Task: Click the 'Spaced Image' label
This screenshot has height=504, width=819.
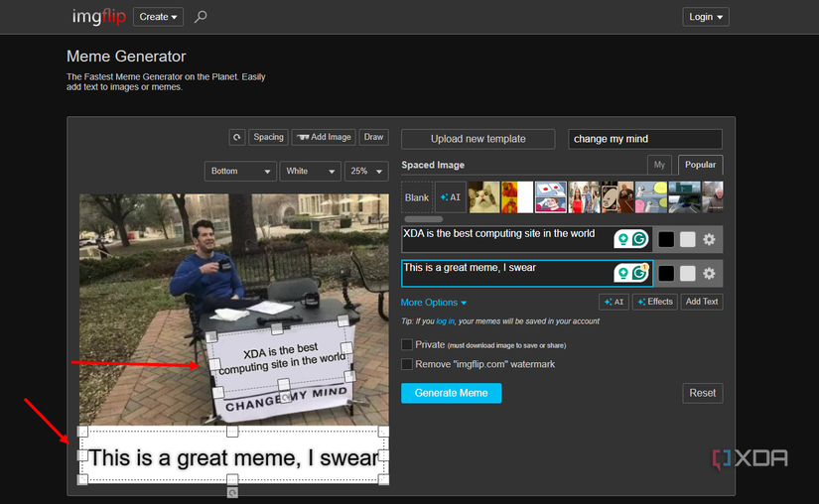Action: [x=433, y=165]
